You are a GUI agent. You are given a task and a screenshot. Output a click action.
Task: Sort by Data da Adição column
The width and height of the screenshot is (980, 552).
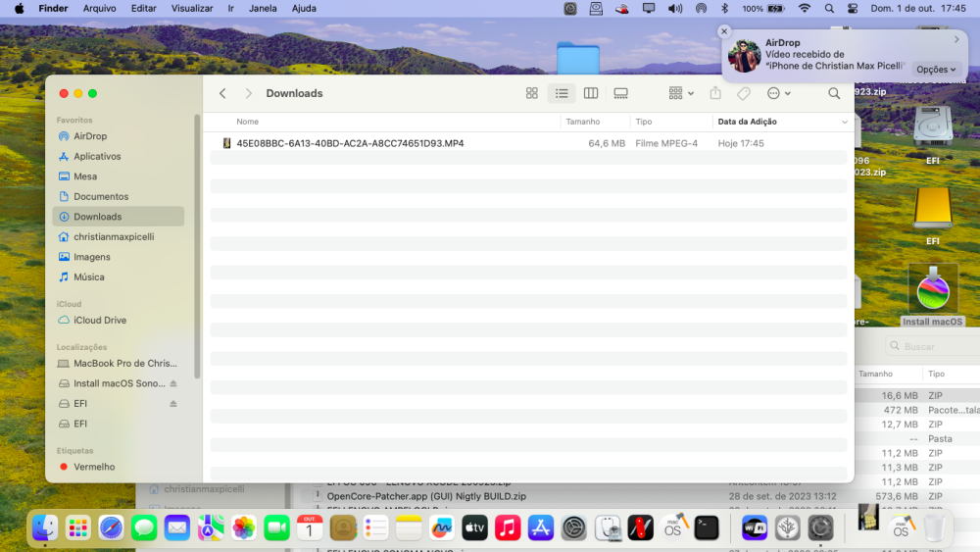click(748, 122)
